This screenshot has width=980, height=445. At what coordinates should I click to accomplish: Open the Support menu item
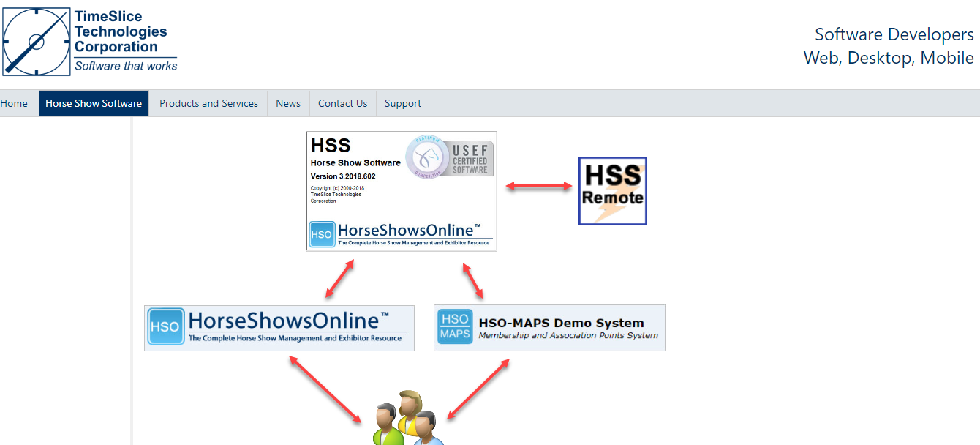click(x=403, y=103)
